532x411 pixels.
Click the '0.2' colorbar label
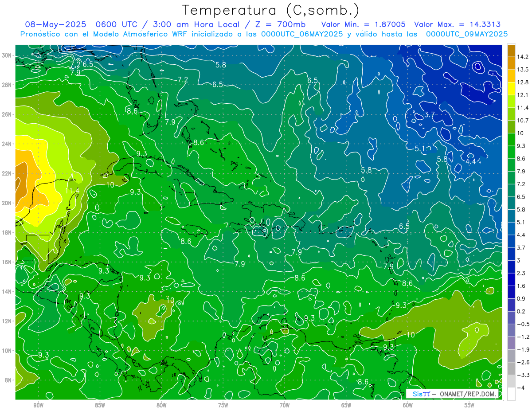(x=521, y=311)
